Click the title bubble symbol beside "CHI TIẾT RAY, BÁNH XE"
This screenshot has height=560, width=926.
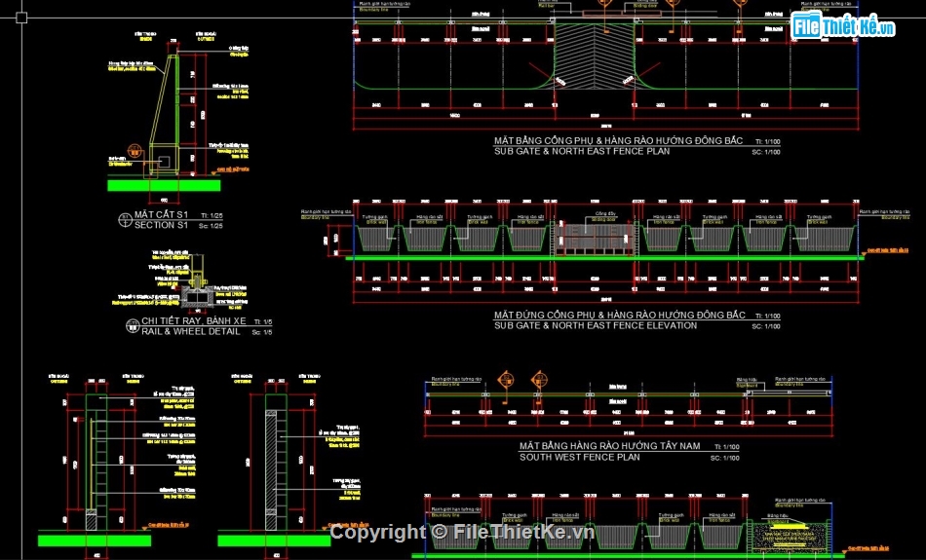[133, 325]
